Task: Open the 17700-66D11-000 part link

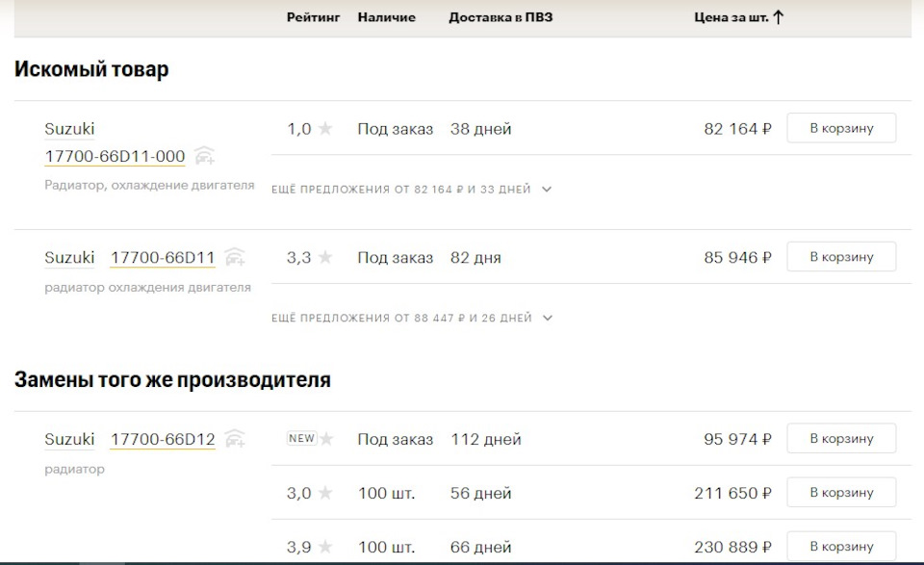Action: [115, 156]
